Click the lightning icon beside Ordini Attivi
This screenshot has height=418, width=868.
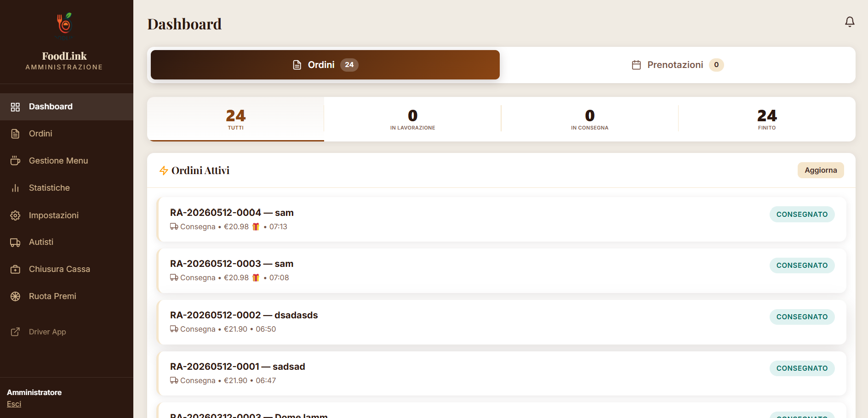click(164, 170)
